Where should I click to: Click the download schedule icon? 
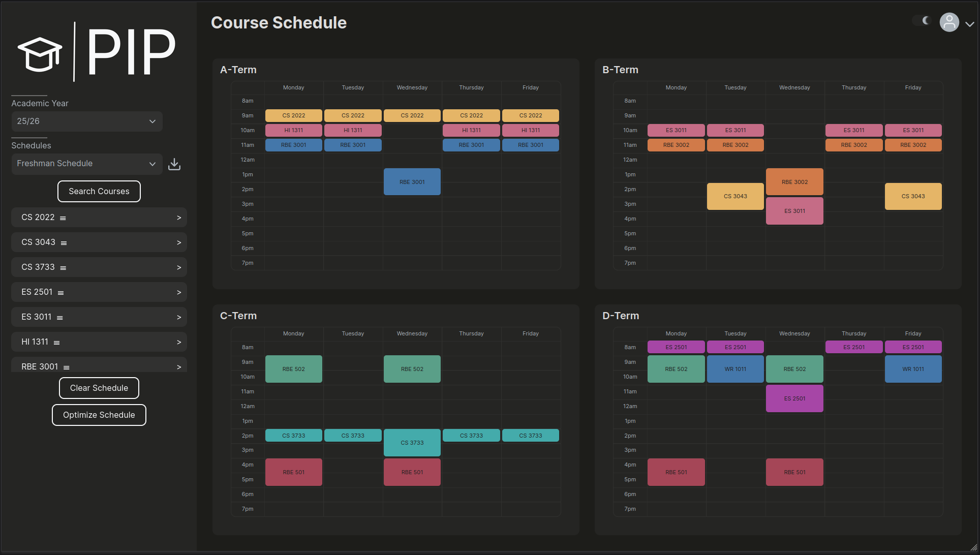point(174,164)
